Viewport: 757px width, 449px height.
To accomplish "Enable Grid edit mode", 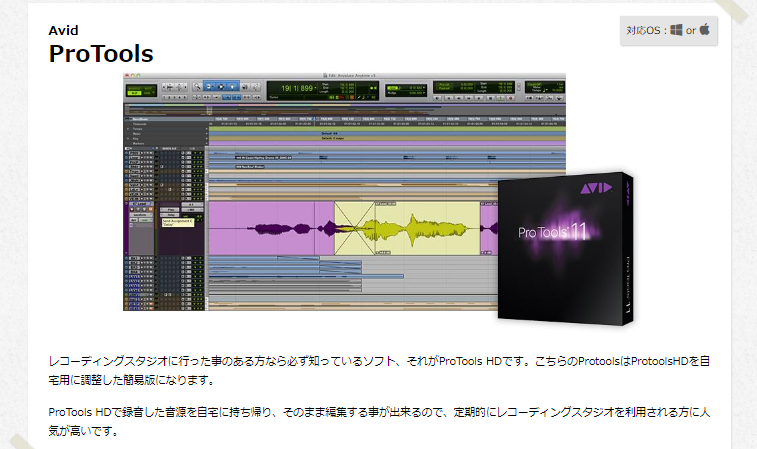I will 147,93.
